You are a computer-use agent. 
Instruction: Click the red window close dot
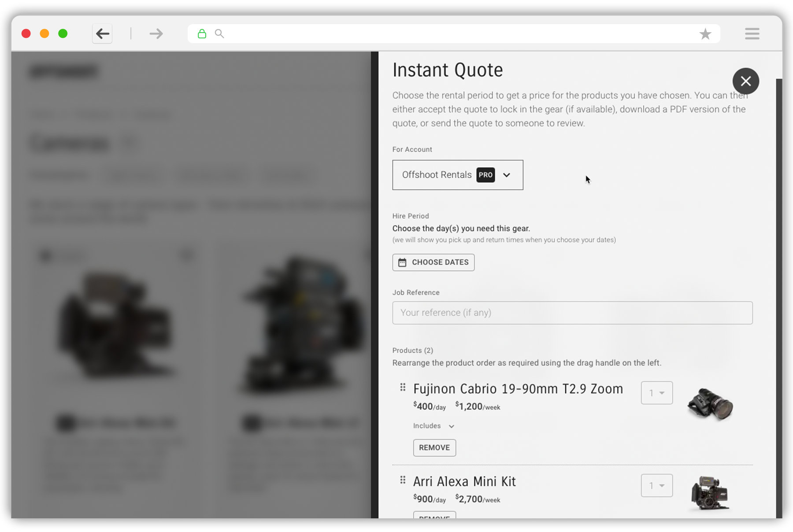click(26, 33)
